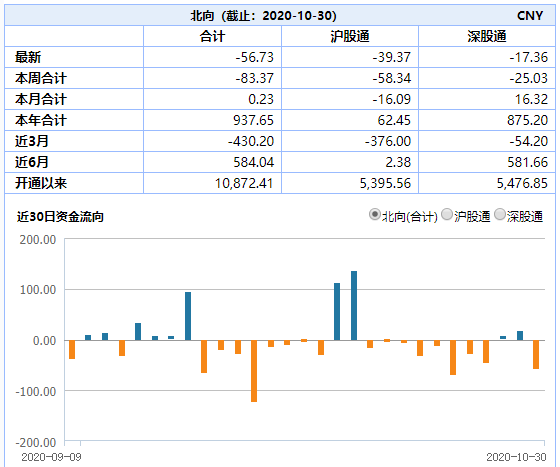Screen dimensions: 560x467
Task: Click the 本月合计 row label
Action: [41, 99]
